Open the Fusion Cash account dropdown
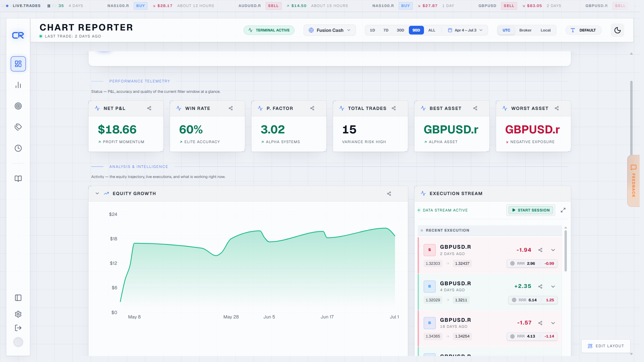The image size is (644, 362). (329, 30)
